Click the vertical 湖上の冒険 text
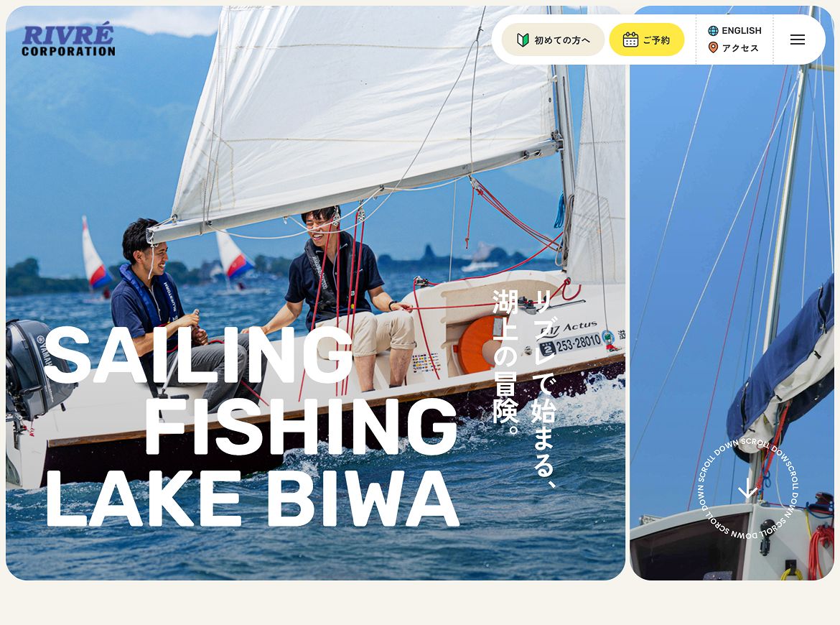 [505, 363]
